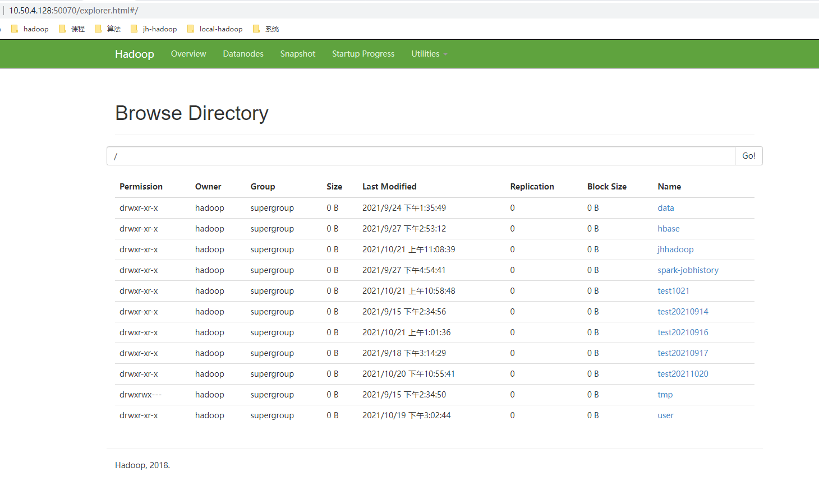Click the browser address bar URL

pos(73,11)
